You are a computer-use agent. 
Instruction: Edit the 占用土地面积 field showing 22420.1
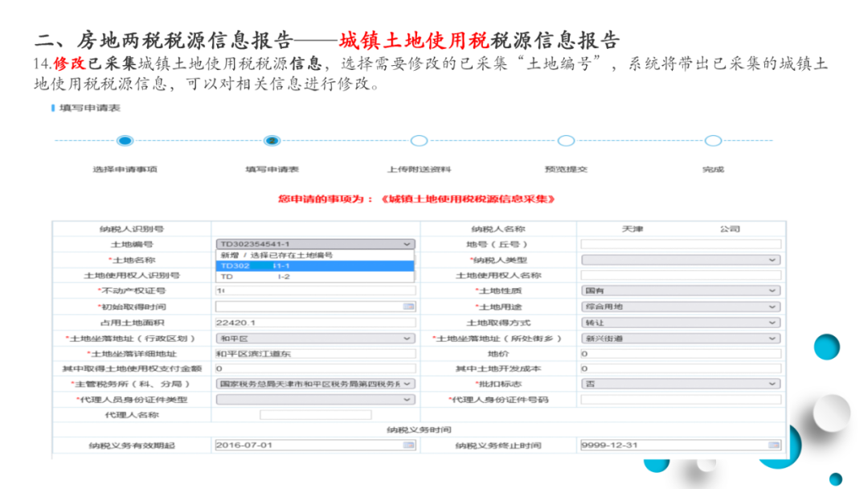(315, 323)
